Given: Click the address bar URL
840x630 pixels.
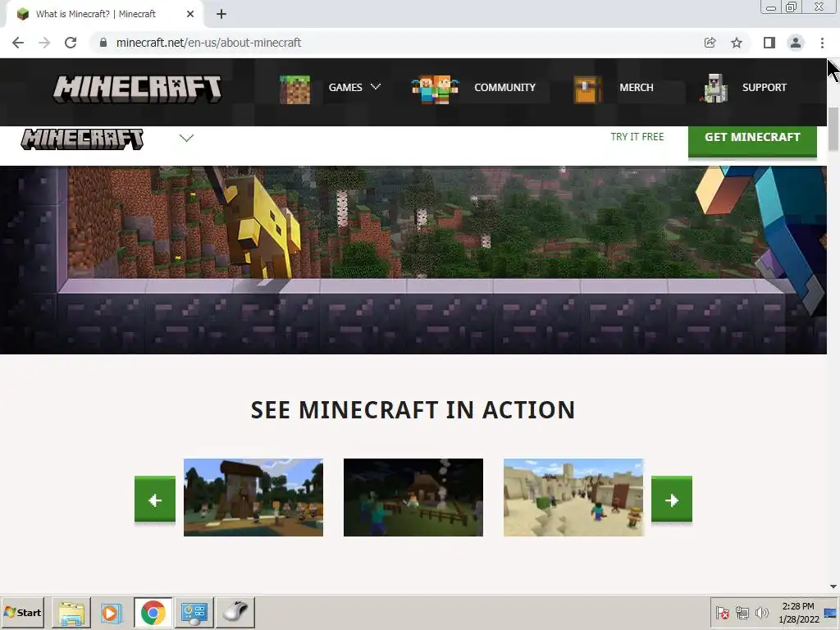Looking at the screenshot, I should tap(208, 43).
